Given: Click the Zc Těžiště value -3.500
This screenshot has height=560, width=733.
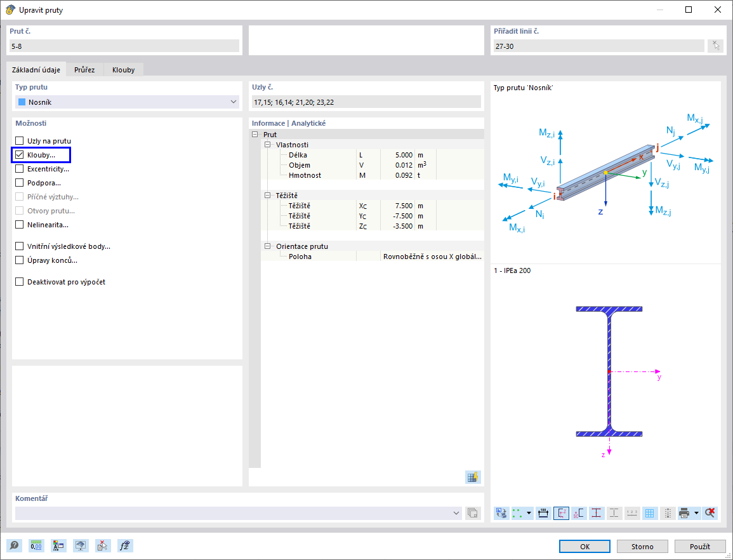Looking at the screenshot, I should click(402, 226).
